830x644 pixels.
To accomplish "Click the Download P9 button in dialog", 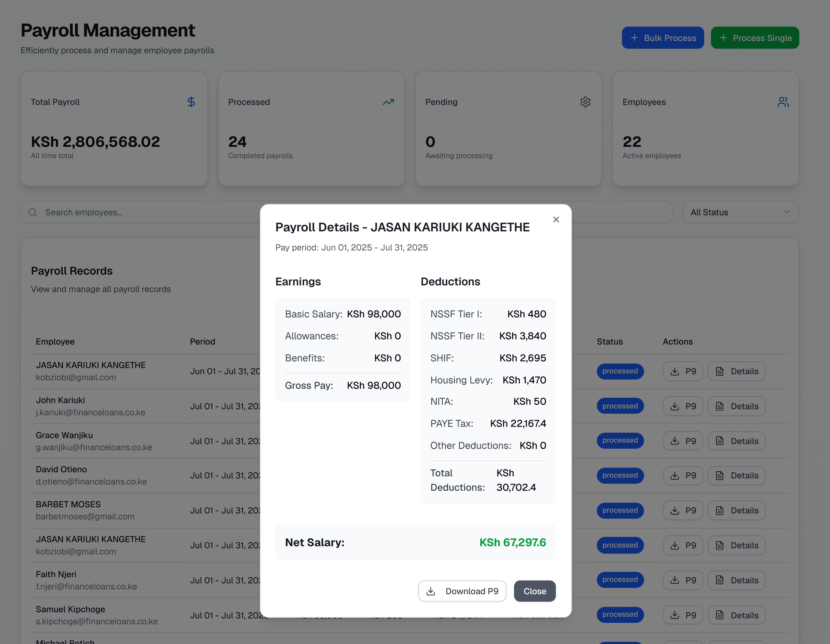I will tap(462, 591).
